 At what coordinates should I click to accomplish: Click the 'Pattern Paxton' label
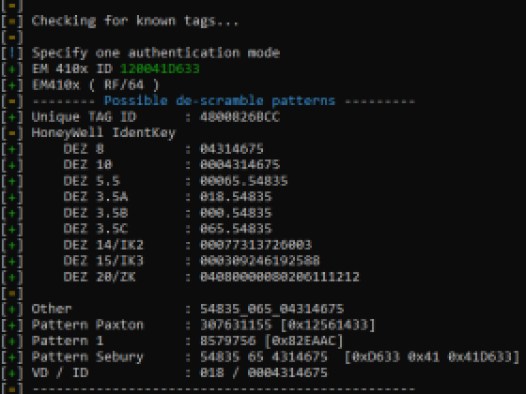pyautogui.click(x=88, y=325)
